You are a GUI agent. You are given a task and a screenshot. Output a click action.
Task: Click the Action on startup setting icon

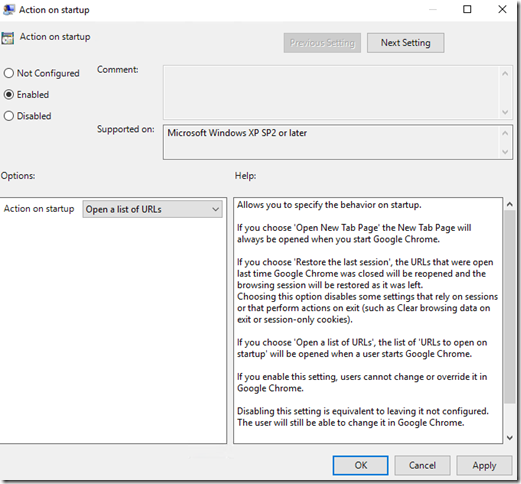[8, 38]
